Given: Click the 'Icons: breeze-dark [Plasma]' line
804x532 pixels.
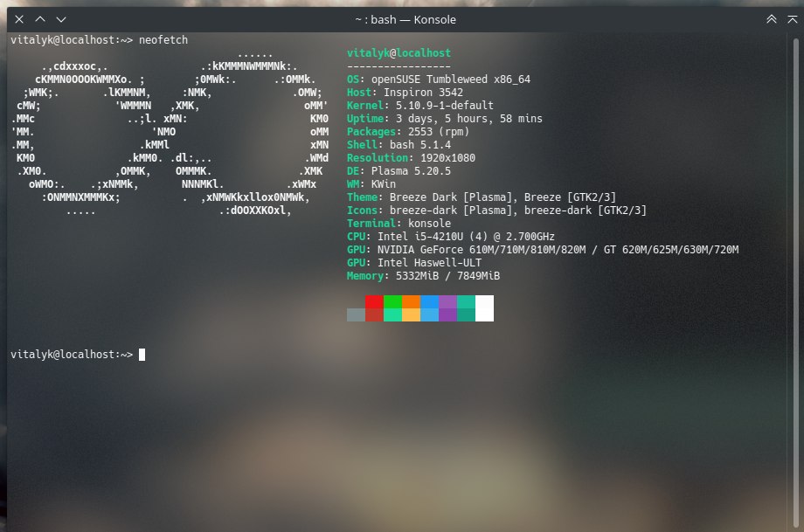Looking at the screenshot, I should click(x=496, y=211).
